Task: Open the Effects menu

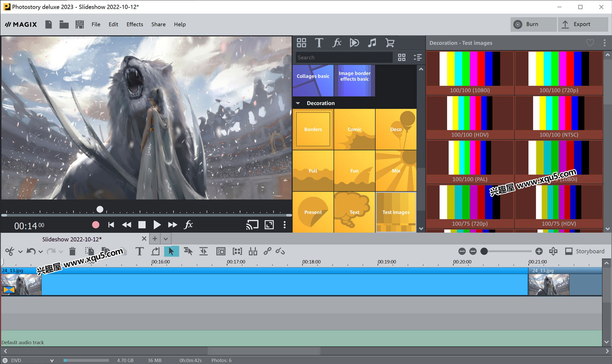Action: click(135, 24)
